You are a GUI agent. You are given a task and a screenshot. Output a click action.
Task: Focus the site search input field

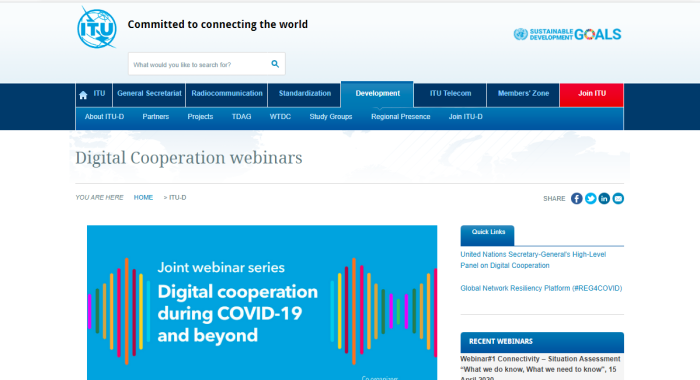(200, 64)
